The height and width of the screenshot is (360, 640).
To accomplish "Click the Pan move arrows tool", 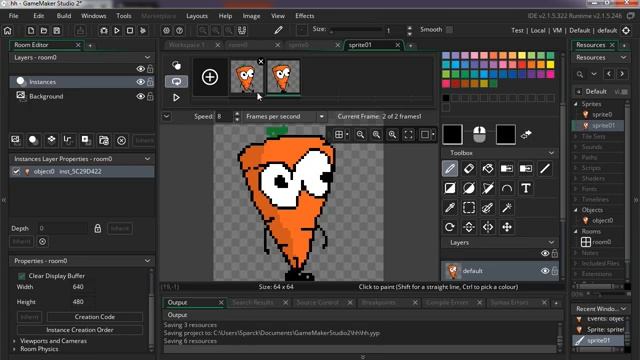I will tap(507, 227).
